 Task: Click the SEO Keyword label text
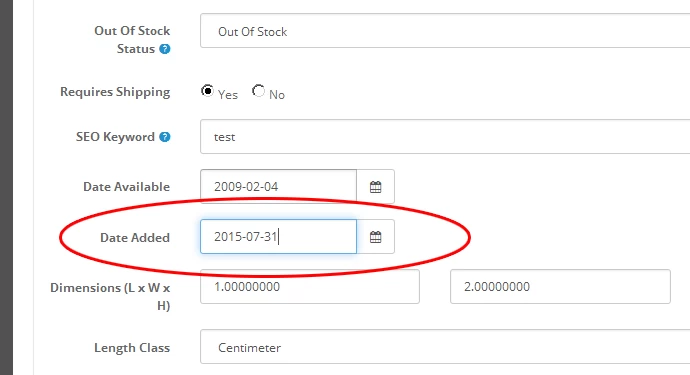[x=115, y=137]
